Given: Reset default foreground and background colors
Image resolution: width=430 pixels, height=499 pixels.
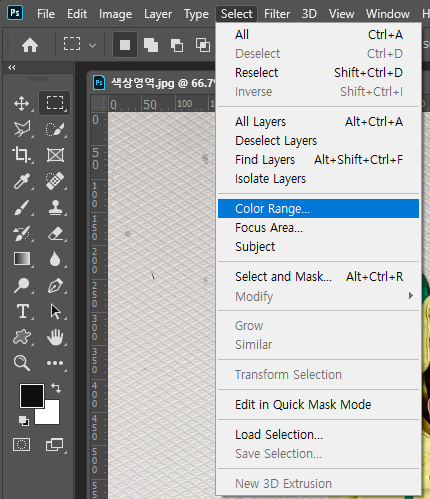Looking at the screenshot, I should tap(24, 421).
